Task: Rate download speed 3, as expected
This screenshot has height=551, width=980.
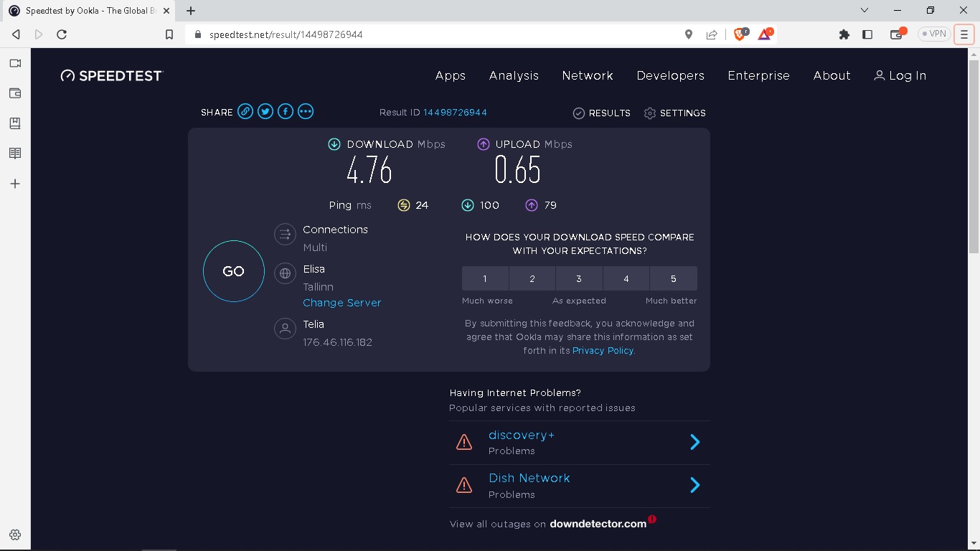Action: 579,278
